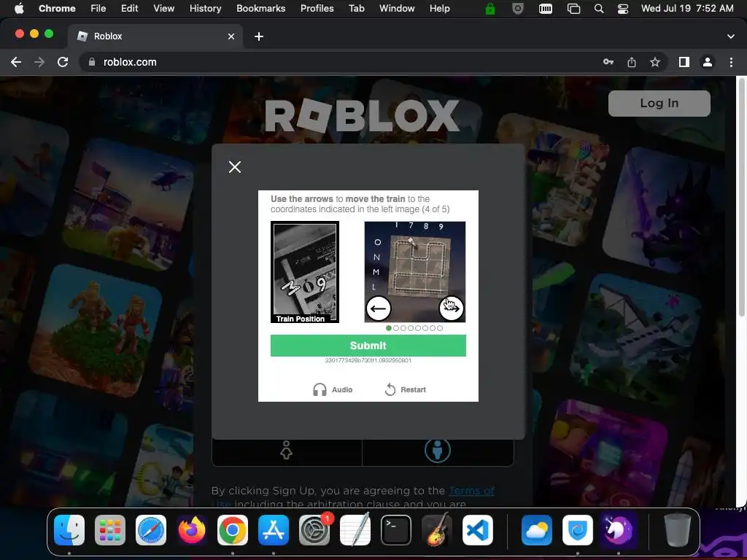Open Terminal from the Dock

396,530
